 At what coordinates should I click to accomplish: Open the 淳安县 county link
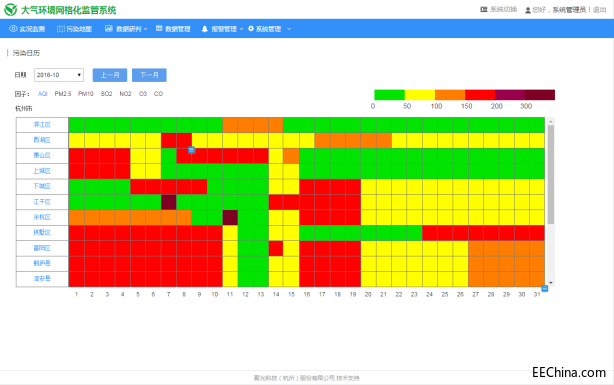tap(42, 278)
